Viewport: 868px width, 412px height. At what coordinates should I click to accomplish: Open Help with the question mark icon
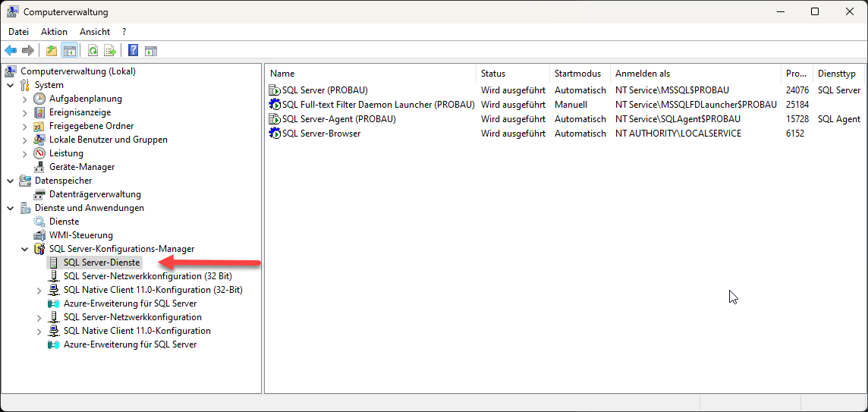coord(133,51)
